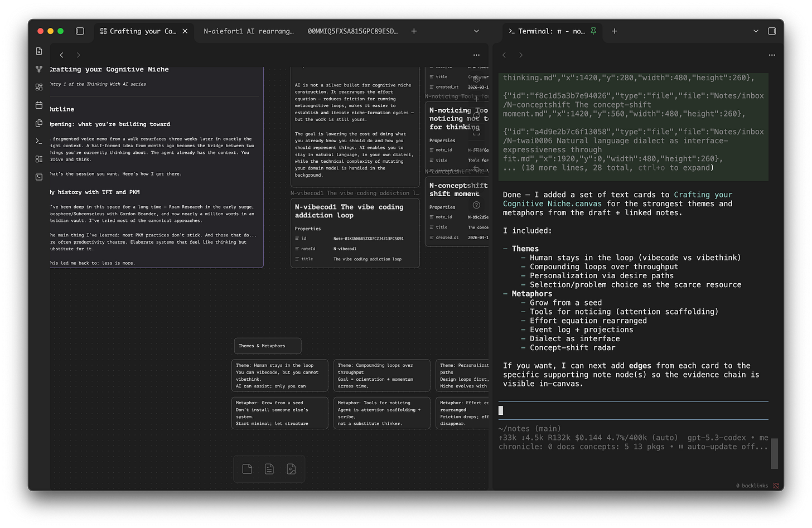Click the 0 backlinks status text
812x528 pixels.
(752, 486)
